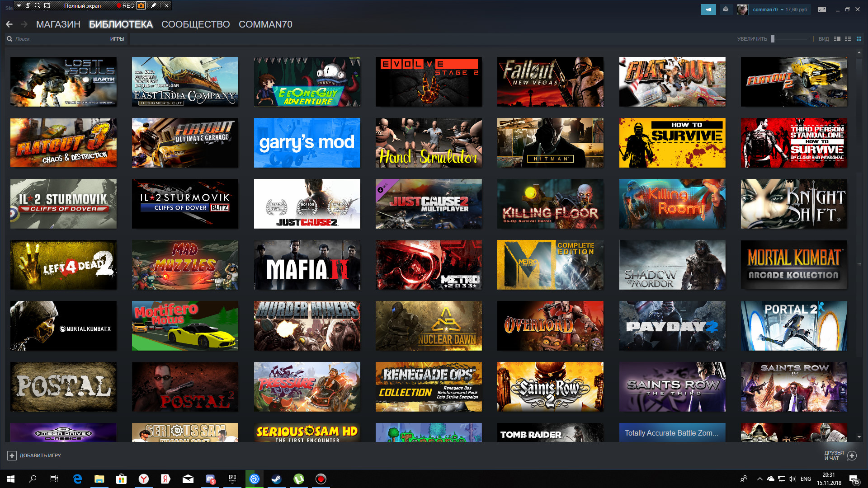Close the recorder overlay toolbar
868x488 pixels.
(166, 5)
